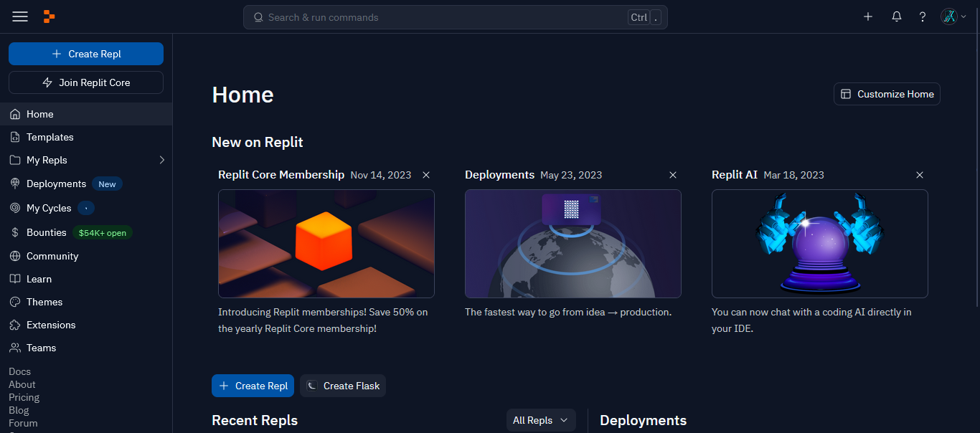Click the plus icon in top bar
The image size is (980, 433).
click(x=868, y=16)
